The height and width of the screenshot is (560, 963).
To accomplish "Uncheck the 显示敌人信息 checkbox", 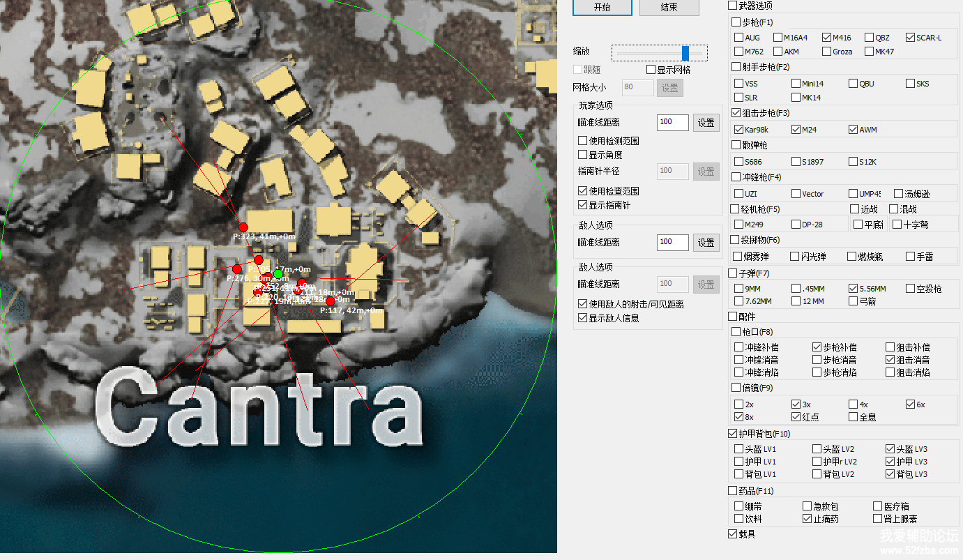I will click(583, 318).
